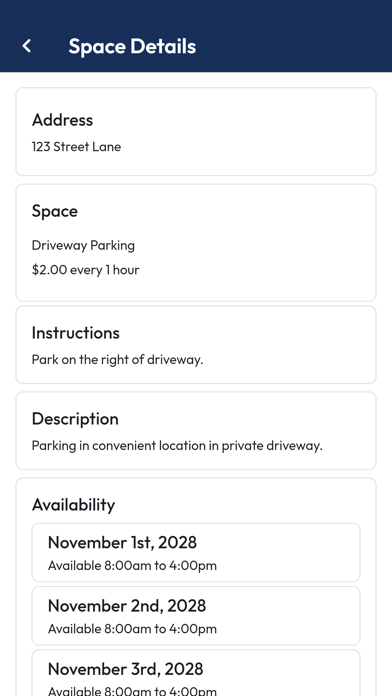This screenshot has height=696, width=392.
Task: Tap the November 2nd available hours text
Action: point(132,629)
